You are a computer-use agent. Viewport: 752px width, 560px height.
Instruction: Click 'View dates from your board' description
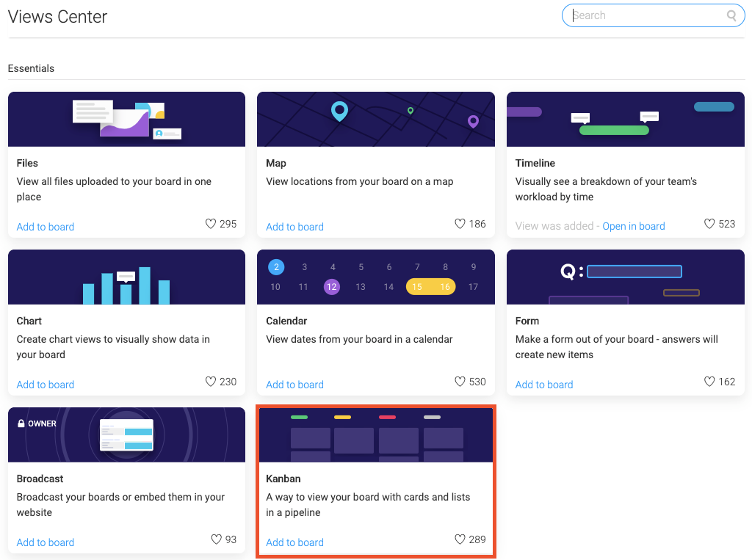tap(359, 339)
